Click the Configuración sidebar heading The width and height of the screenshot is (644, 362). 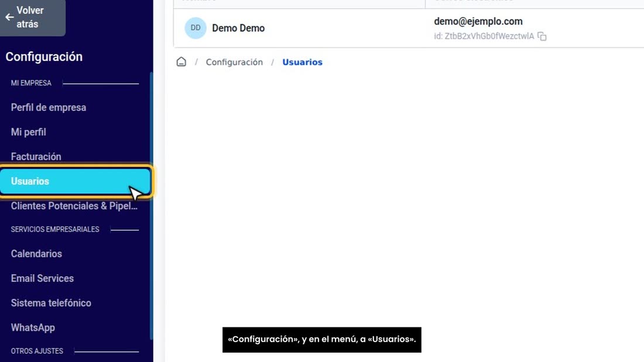(x=44, y=57)
